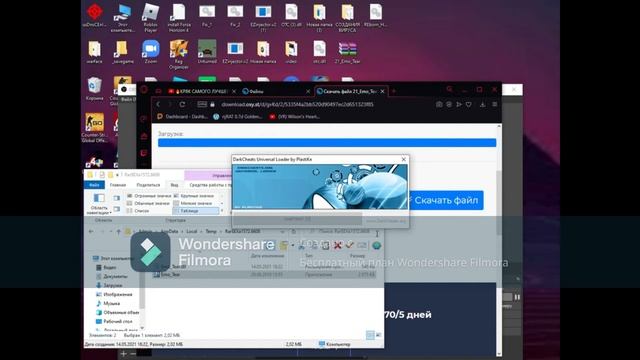640x360 pixels.
Task: Select Рабочий стол in navigation pane
Action: [x=113, y=321]
